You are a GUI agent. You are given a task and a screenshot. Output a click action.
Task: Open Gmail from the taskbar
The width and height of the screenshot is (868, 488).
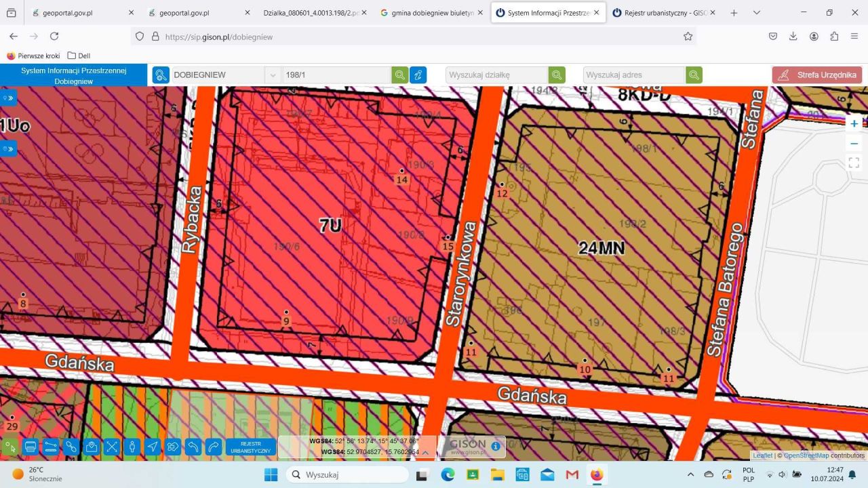click(572, 474)
